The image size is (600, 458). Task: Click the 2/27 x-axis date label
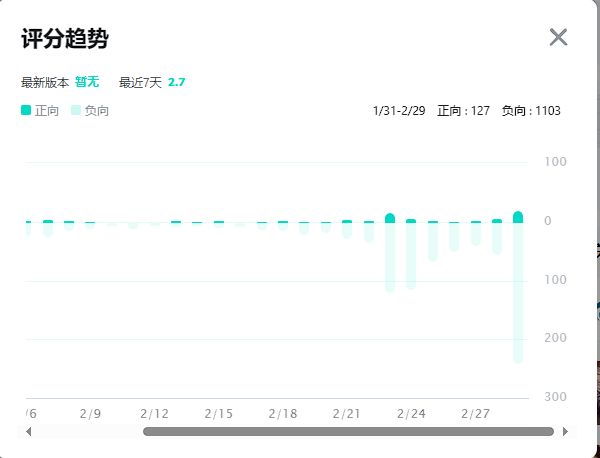point(475,414)
